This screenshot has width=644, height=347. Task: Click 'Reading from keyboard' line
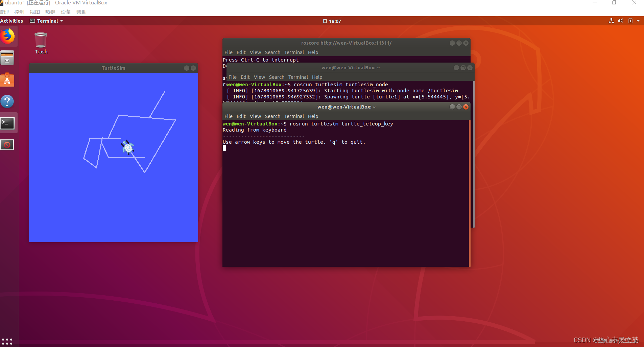point(255,130)
